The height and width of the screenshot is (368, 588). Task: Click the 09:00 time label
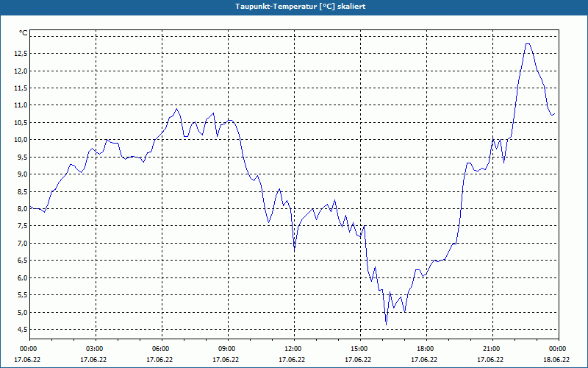(228, 349)
